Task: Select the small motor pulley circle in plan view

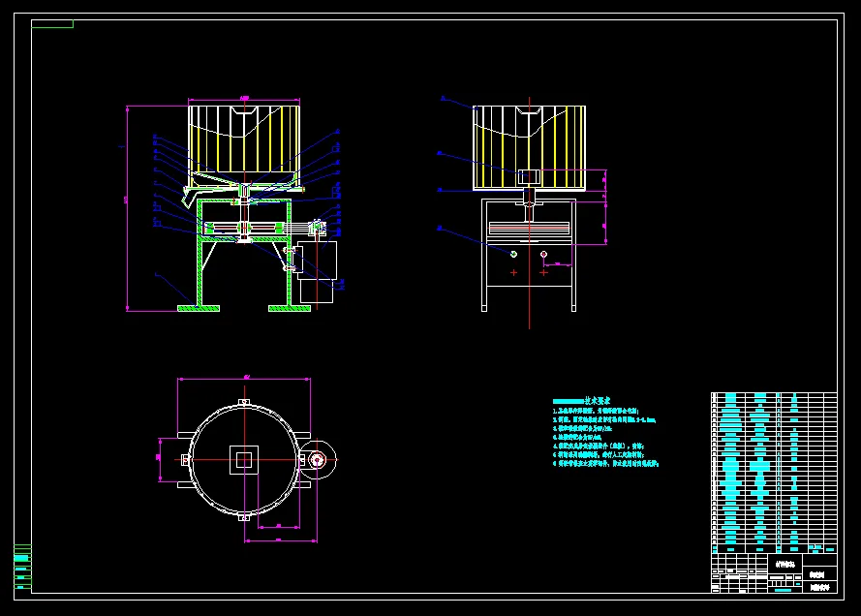Action: tap(317, 459)
